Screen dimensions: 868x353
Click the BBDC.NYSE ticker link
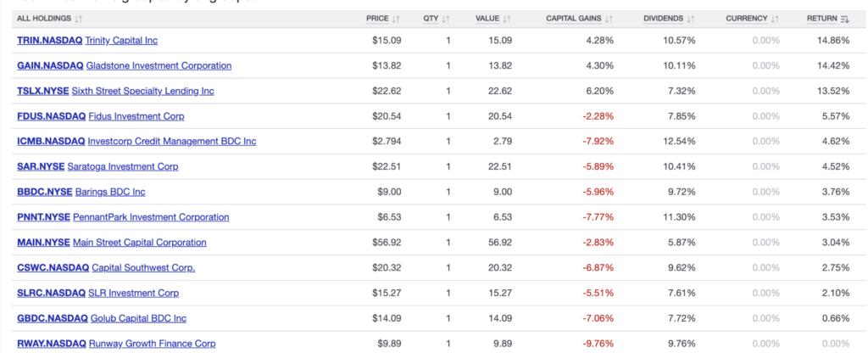[44, 192]
